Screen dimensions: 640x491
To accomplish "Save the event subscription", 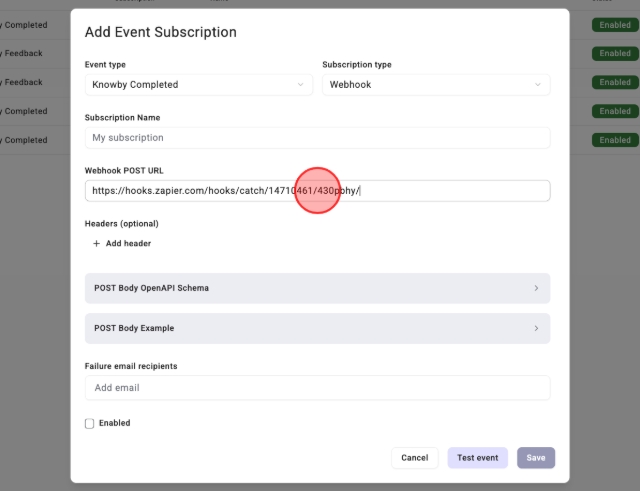I will (x=536, y=458).
